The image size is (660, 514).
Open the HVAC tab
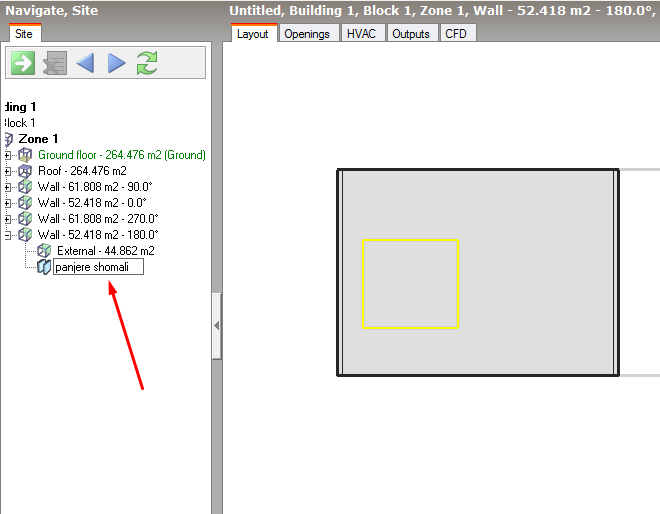361,34
